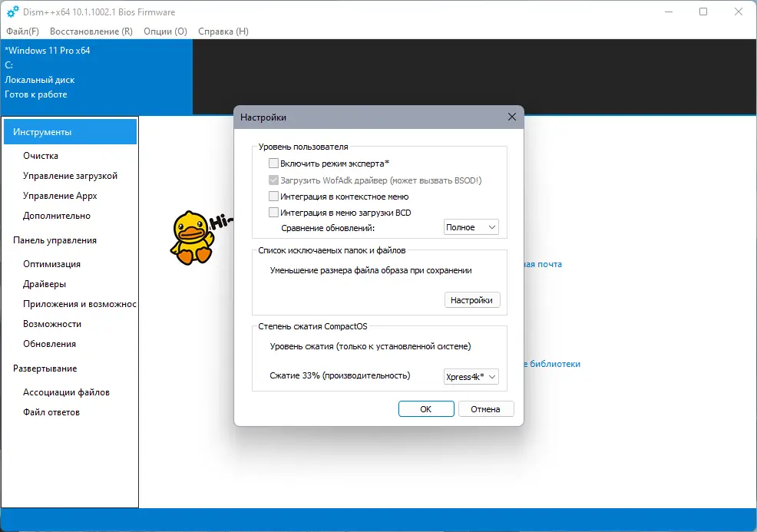Click the yellow duck mascot image
This screenshot has height=532, width=757.
click(193, 237)
